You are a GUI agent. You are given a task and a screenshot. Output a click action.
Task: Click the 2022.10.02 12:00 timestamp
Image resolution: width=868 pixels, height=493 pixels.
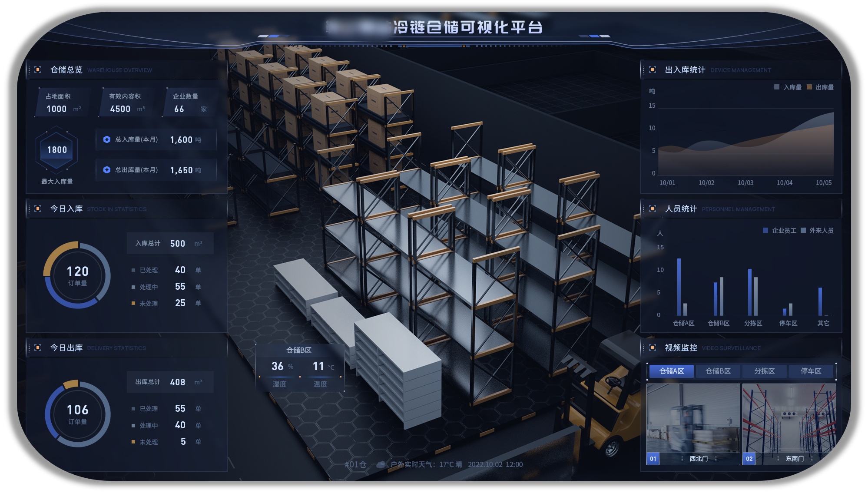click(495, 464)
